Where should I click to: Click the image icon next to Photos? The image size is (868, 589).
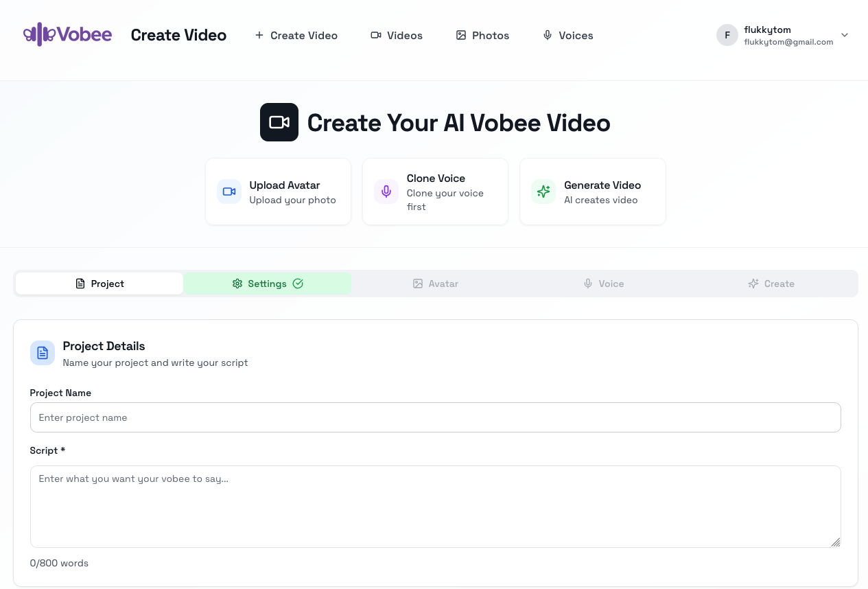click(x=461, y=35)
